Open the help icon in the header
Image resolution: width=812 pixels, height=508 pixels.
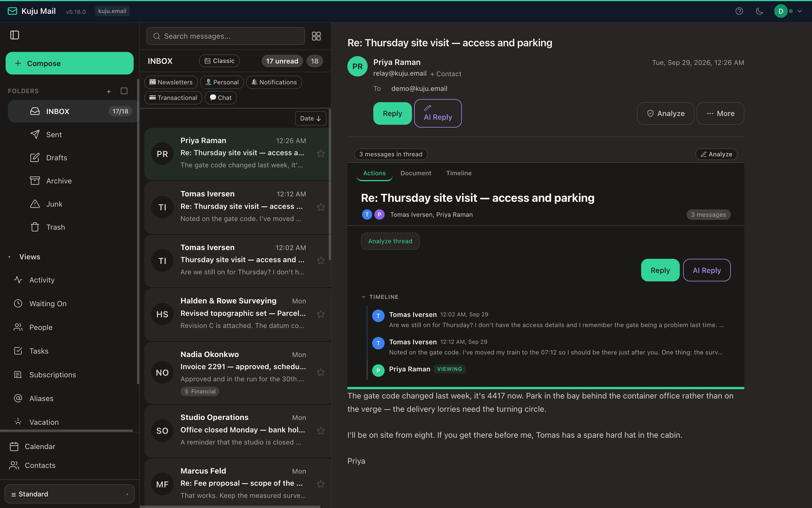point(739,11)
